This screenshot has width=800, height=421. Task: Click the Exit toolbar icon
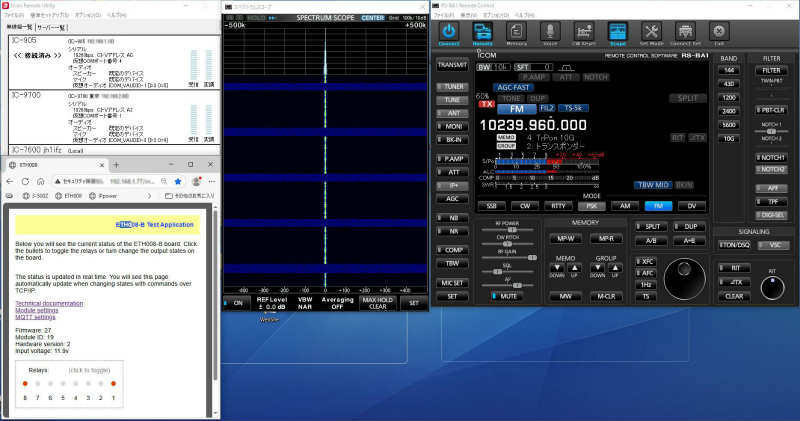coord(719,32)
